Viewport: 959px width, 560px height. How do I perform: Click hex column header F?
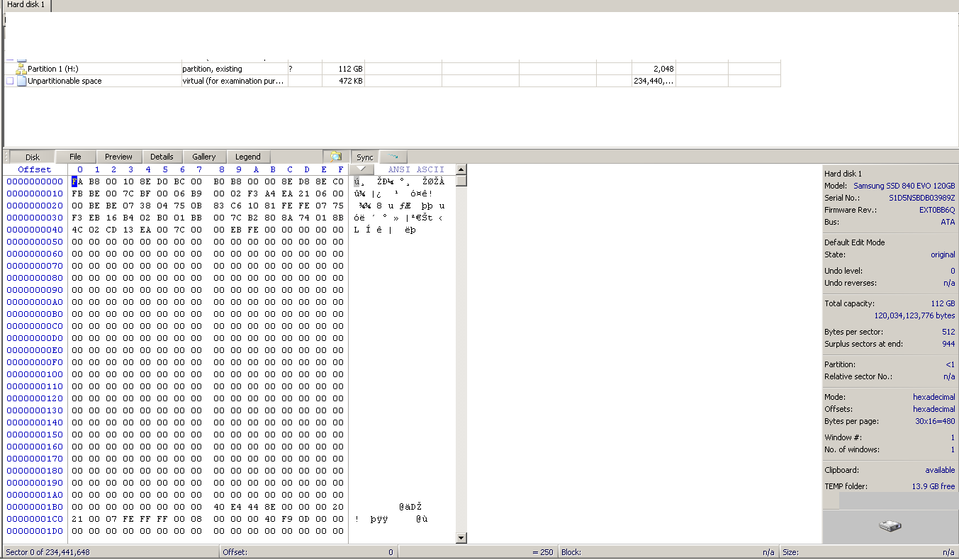(340, 169)
